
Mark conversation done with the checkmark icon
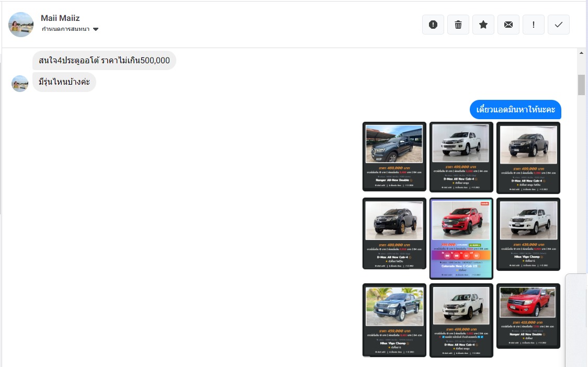559,25
